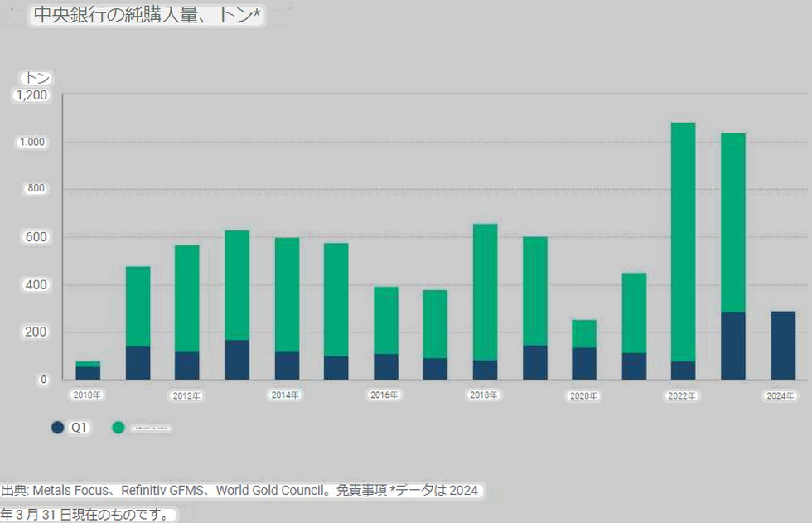Image resolution: width=812 pixels, height=523 pixels.
Task: Click the 2022年 x-axis label
Action: (x=683, y=396)
